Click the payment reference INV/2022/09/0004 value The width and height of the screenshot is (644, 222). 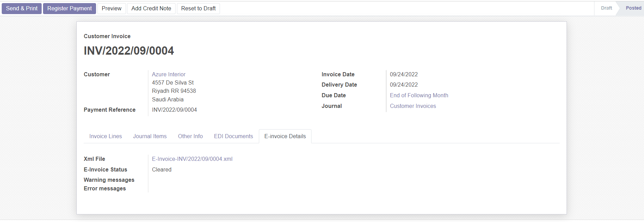(175, 110)
